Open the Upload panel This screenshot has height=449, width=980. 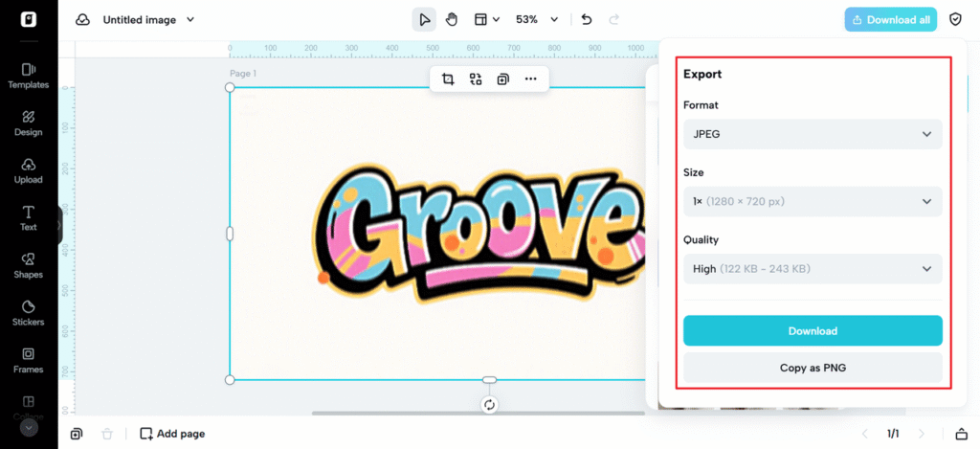click(x=29, y=169)
